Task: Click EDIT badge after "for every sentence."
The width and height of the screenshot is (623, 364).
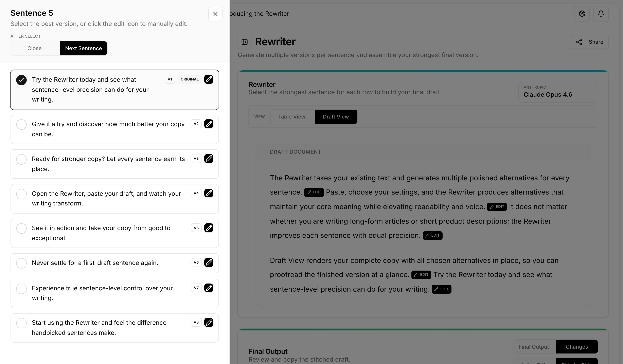Action: point(314,192)
